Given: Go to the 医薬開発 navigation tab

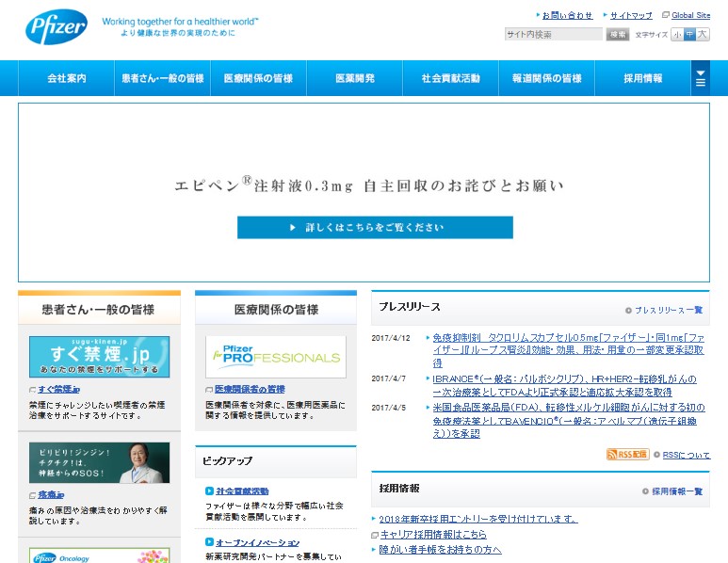Looking at the screenshot, I should [x=355, y=78].
